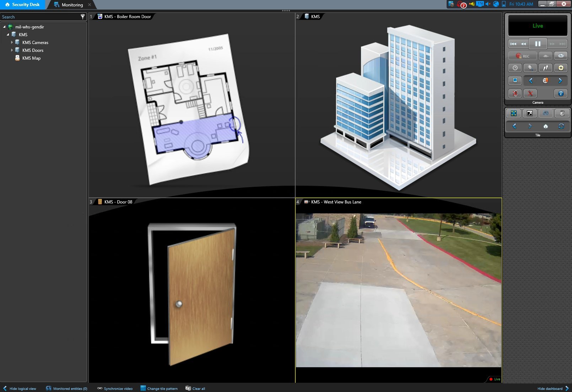Go back to previous tile content

tap(514, 126)
